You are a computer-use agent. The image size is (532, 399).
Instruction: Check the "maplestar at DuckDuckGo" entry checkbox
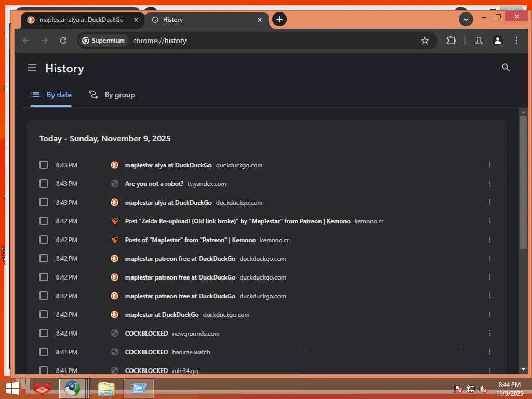tap(44, 314)
